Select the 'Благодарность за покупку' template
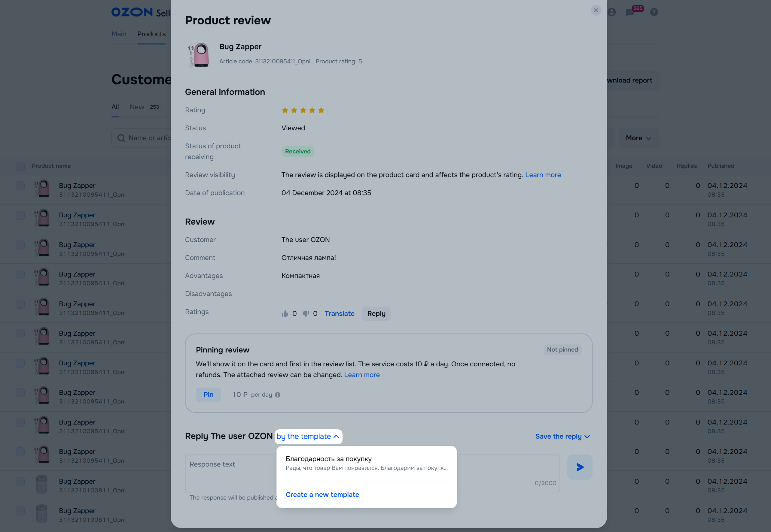The height and width of the screenshot is (532, 771). 366,463
